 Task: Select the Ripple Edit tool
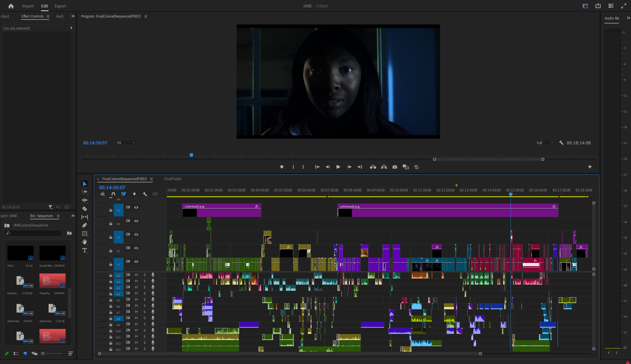85,200
